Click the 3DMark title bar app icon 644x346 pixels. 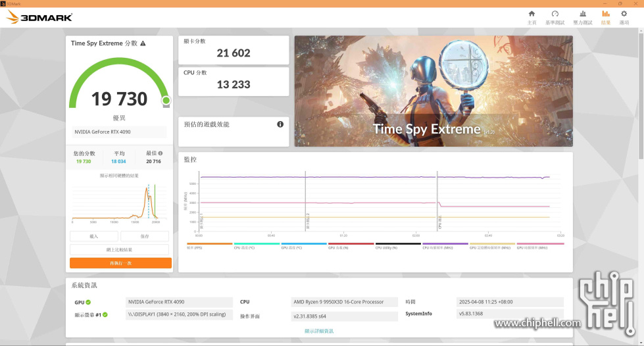coord(3,4)
